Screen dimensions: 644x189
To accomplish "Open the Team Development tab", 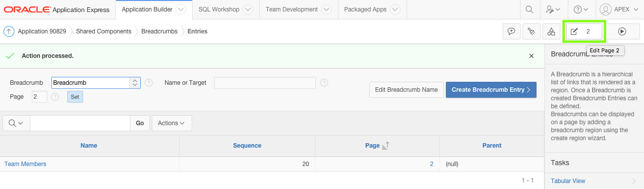I will [292, 9].
